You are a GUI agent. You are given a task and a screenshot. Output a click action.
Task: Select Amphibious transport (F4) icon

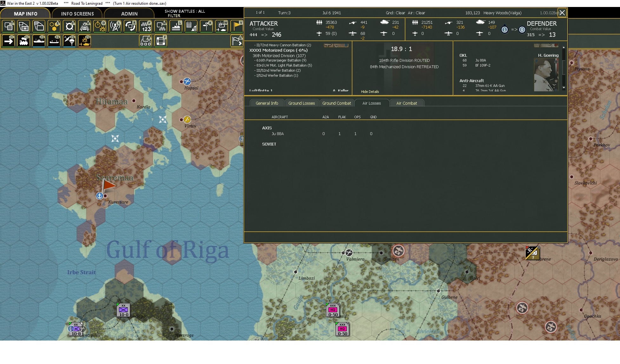pos(54,41)
